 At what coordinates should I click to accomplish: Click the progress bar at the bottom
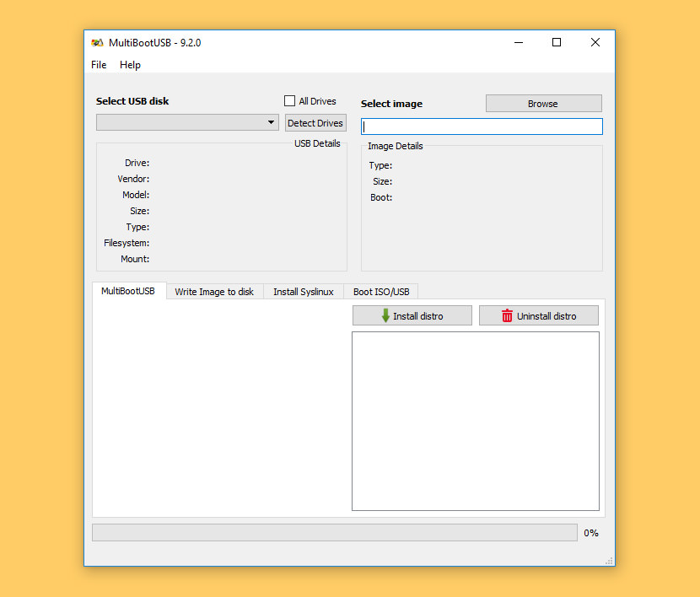click(335, 532)
